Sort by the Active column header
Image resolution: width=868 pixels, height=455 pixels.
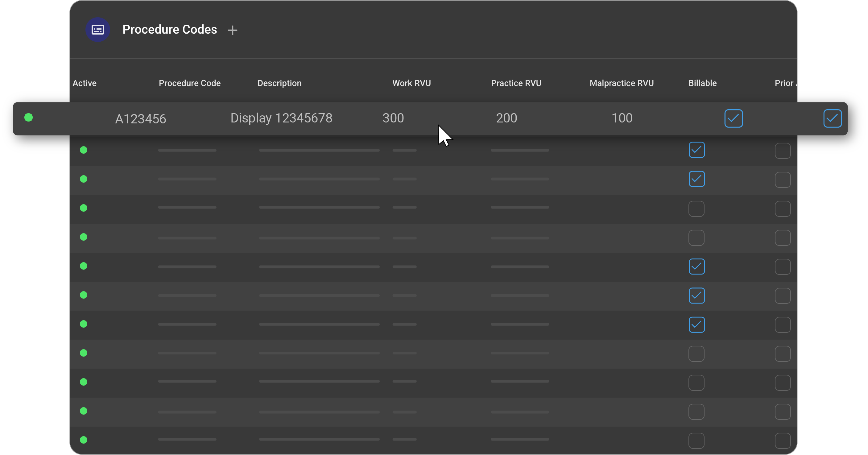coord(84,83)
